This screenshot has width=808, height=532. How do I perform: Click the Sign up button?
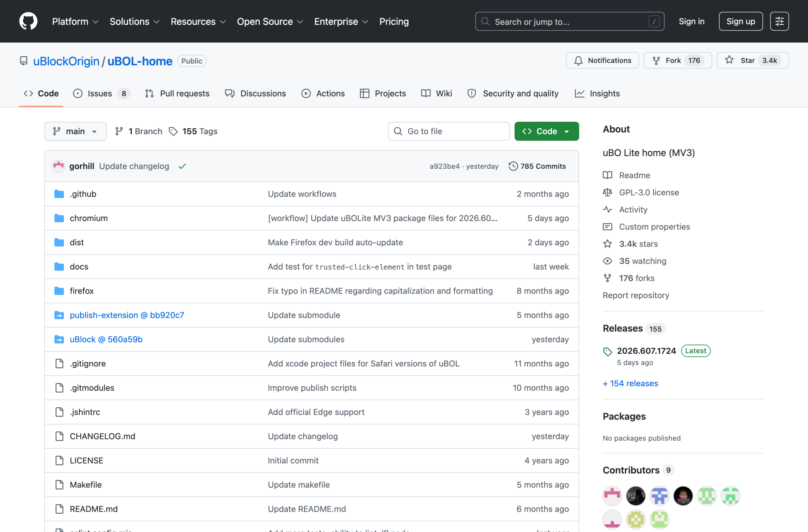[741, 21]
